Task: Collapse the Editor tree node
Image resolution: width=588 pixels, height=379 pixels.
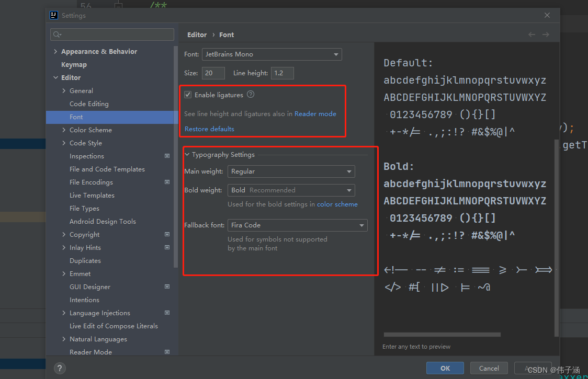Action: [x=55, y=77]
